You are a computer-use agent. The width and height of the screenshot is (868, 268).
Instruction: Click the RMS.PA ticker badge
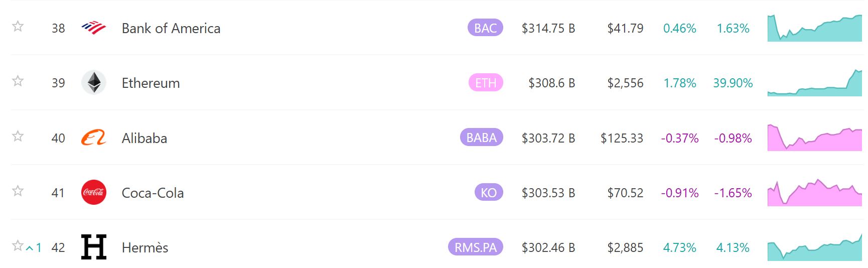(x=475, y=247)
